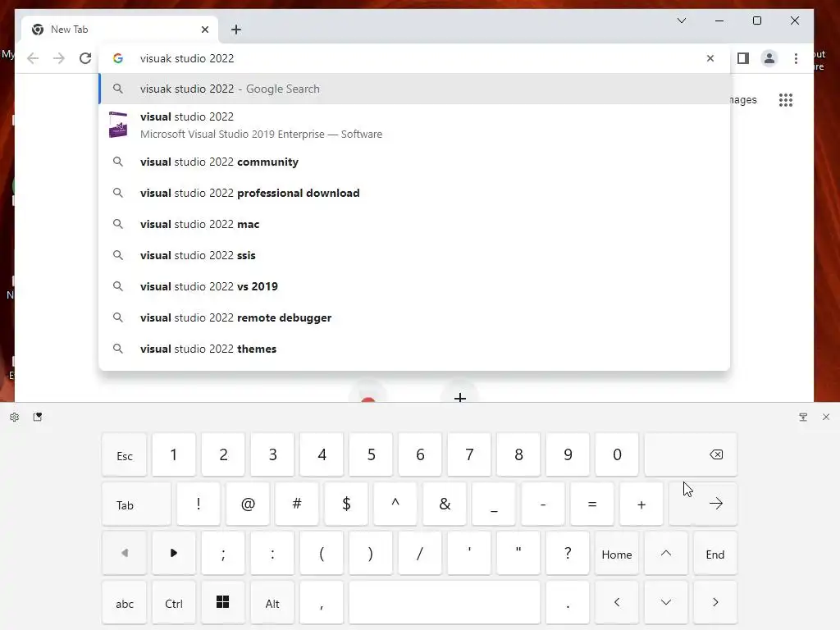Viewport: 840px width, 630px height.
Task: Tap the right arrow key on touch keyboard
Action: coord(715,603)
